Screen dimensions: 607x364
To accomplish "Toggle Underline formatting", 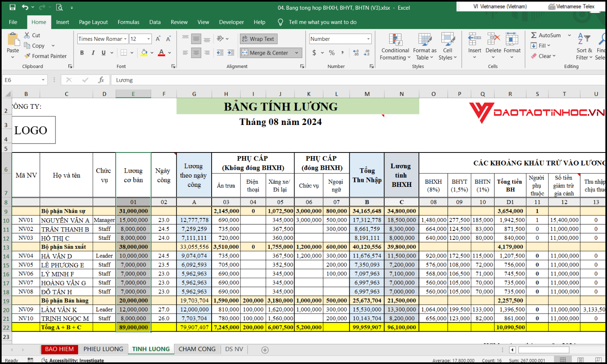I will tap(104, 53).
